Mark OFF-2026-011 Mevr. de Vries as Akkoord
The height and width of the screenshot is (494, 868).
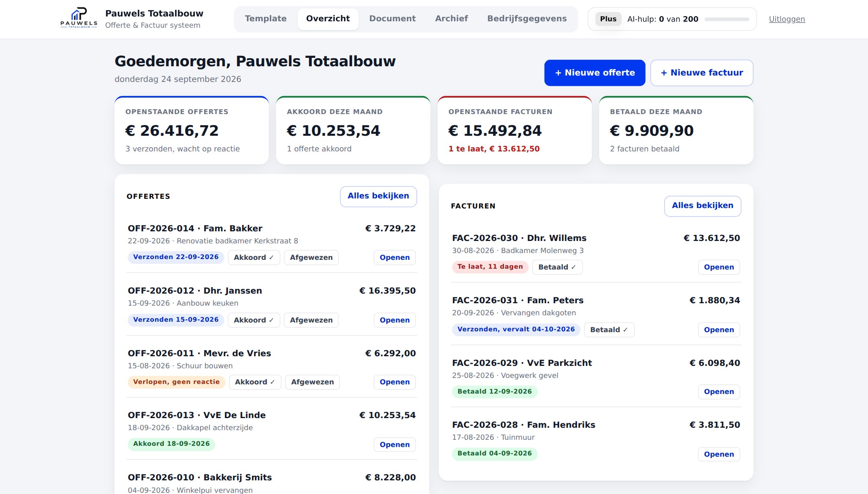click(255, 382)
